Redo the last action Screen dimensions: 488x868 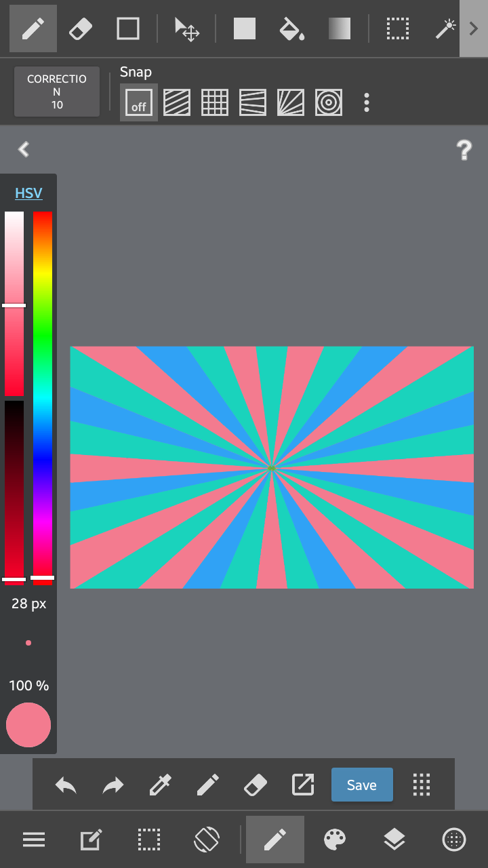113,785
